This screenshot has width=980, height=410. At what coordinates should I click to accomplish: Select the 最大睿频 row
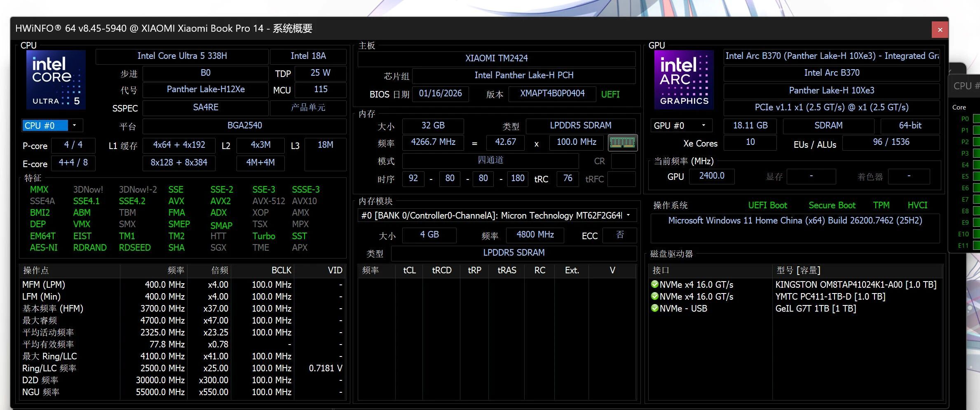pos(182,320)
